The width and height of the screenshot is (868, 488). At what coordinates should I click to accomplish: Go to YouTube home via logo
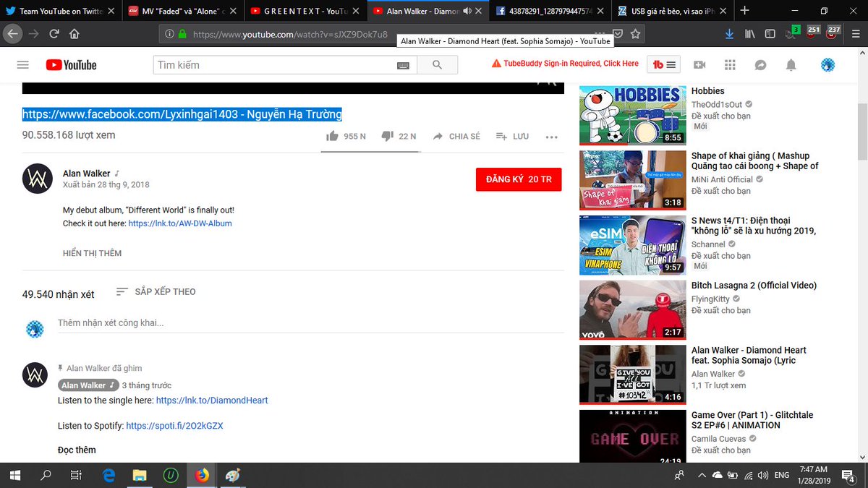[x=71, y=65]
